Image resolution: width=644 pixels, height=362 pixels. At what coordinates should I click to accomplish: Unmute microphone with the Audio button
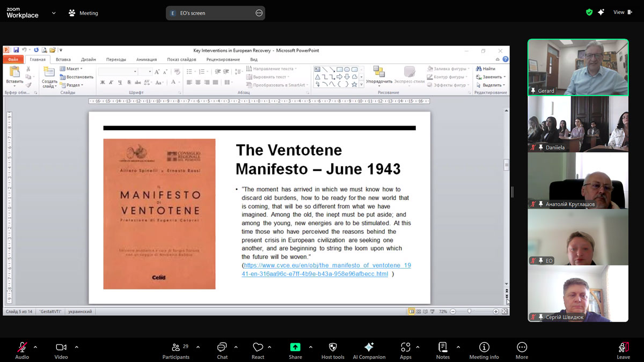click(22, 348)
